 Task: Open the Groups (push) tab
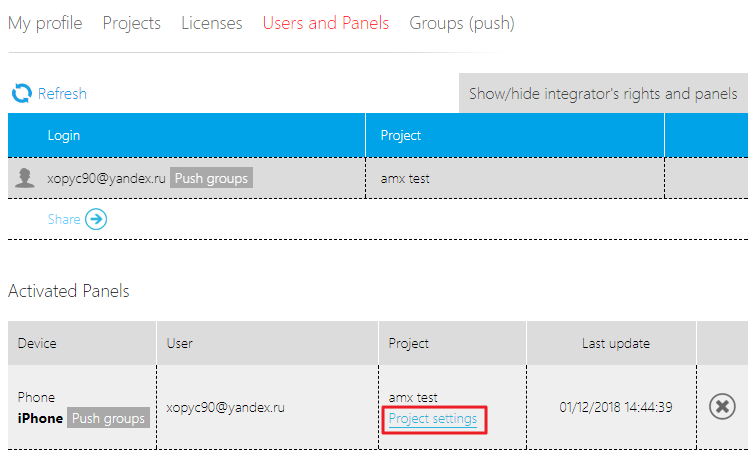point(461,23)
